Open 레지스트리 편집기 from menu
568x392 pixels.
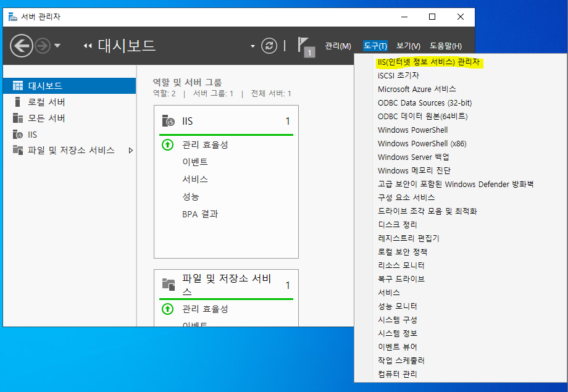[409, 238]
